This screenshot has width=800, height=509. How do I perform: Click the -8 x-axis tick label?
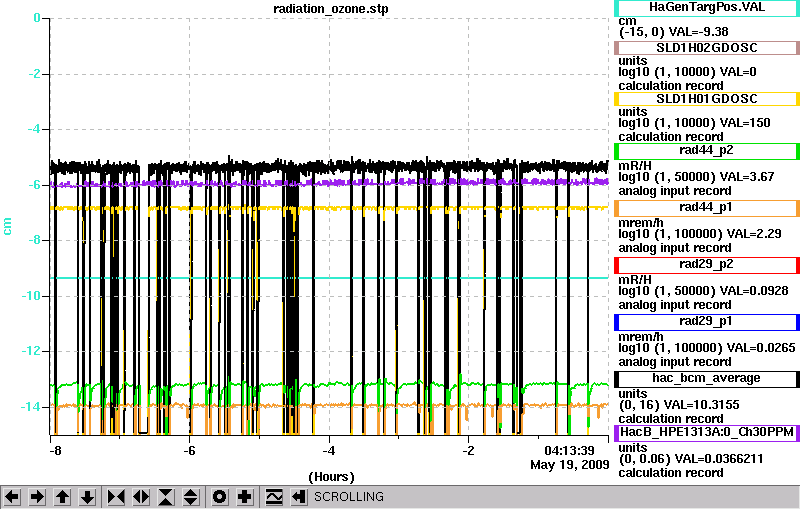click(55, 451)
